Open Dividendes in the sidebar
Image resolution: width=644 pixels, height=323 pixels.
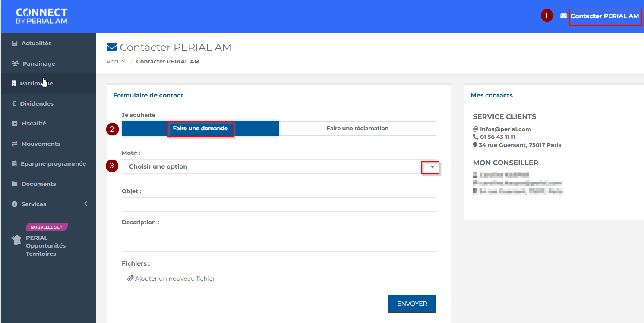tap(37, 103)
